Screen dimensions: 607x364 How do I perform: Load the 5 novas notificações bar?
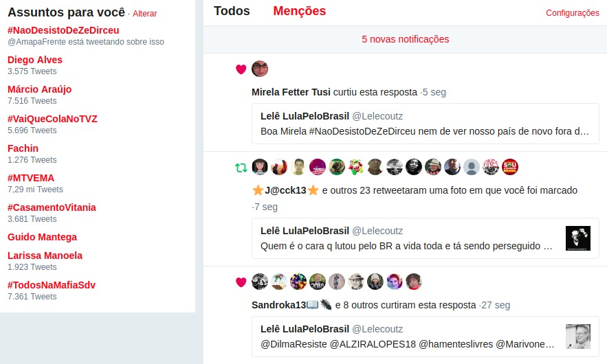(406, 39)
